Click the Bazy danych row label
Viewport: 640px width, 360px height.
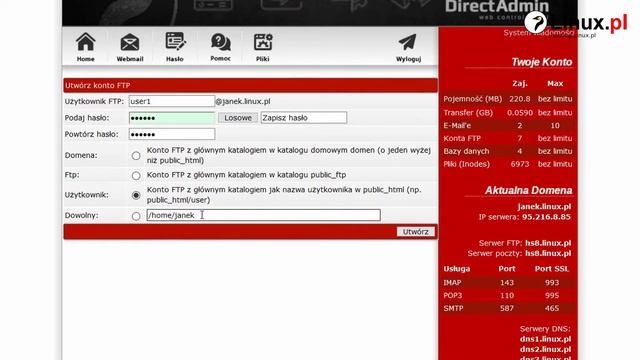click(x=466, y=151)
